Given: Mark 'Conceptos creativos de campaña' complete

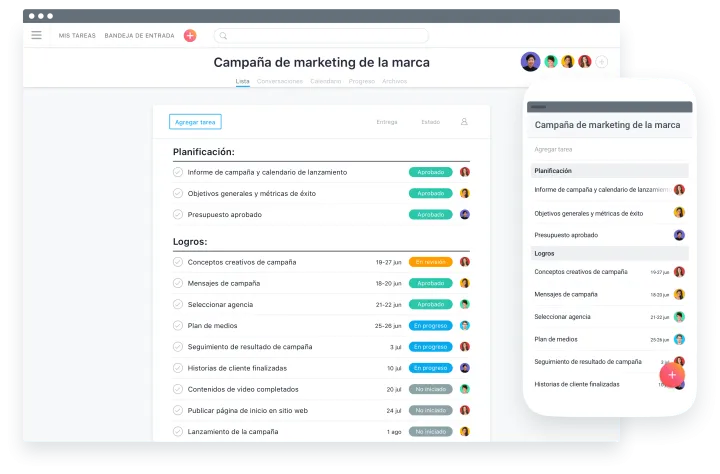Looking at the screenshot, I should (x=178, y=262).
